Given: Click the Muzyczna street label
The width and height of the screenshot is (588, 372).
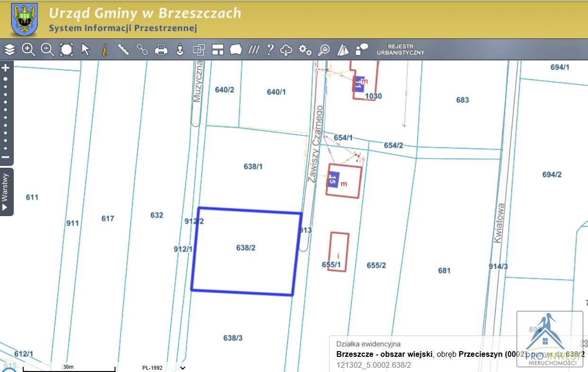Looking at the screenshot, I should pos(197,81).
